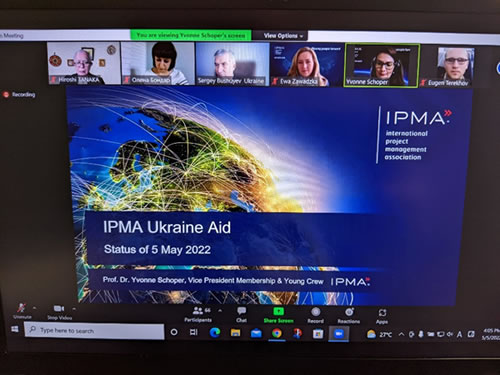Expand the video options arrow beside Stop Video

74,309
